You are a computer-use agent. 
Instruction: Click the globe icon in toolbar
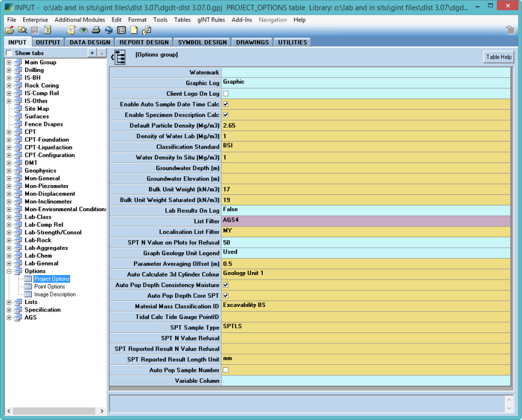pos(108,30)
